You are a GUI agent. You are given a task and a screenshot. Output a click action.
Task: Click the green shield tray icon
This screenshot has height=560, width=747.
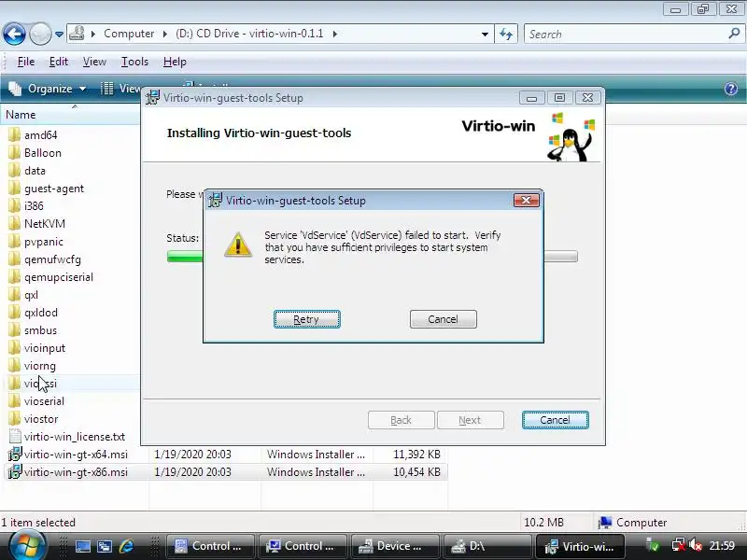pyautogui.click(x=653, y=546)
